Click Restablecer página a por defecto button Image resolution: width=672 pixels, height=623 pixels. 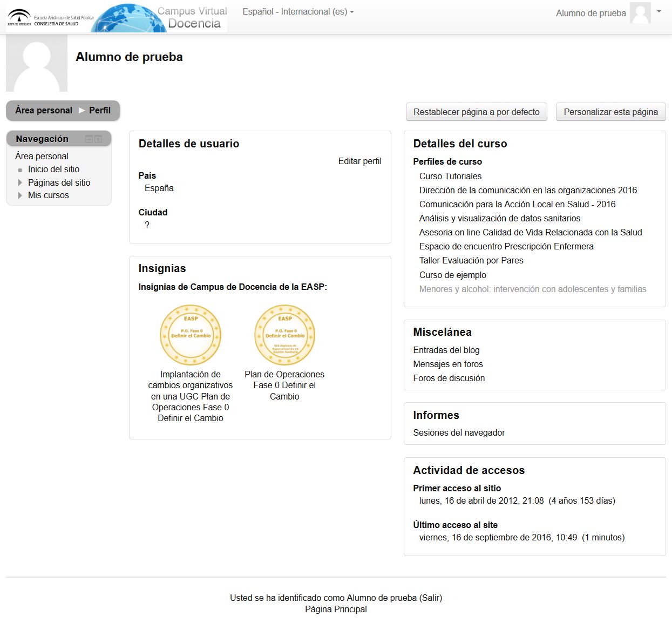pos(476,112)
